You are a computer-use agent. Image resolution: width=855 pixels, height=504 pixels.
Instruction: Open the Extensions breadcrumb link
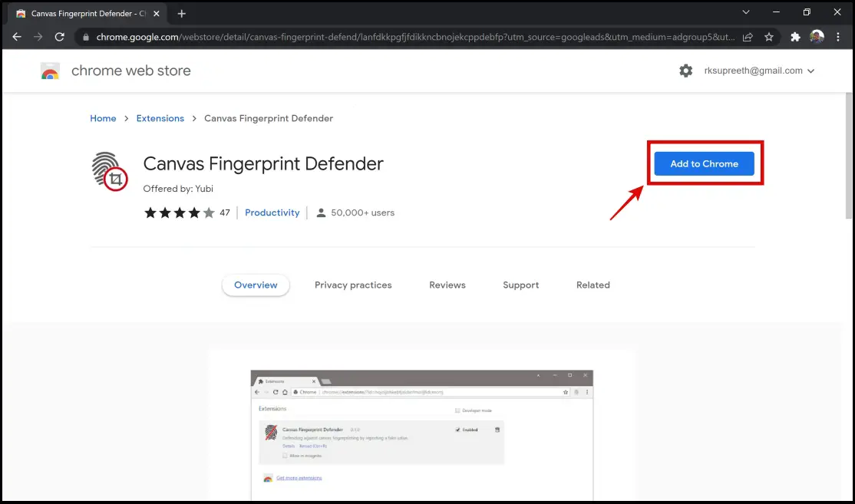pyautogui.click(x=160, y=118)
